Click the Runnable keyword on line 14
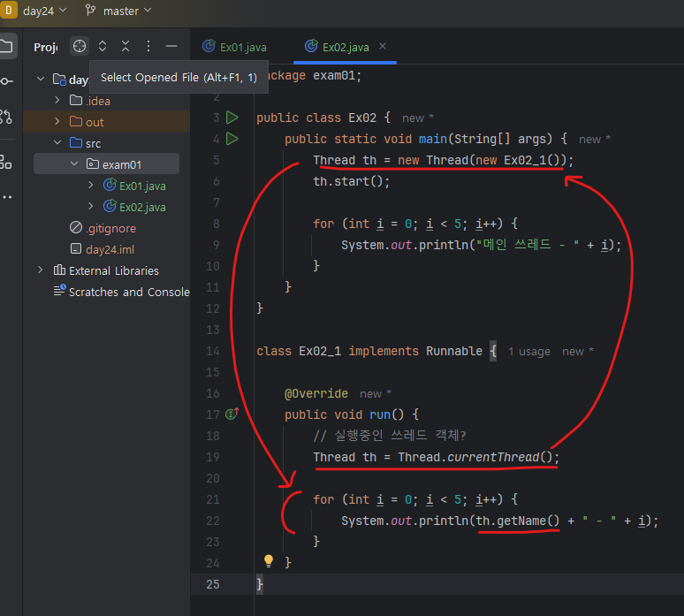Screen dimensions: 684x616 click(x=454, y=351)
